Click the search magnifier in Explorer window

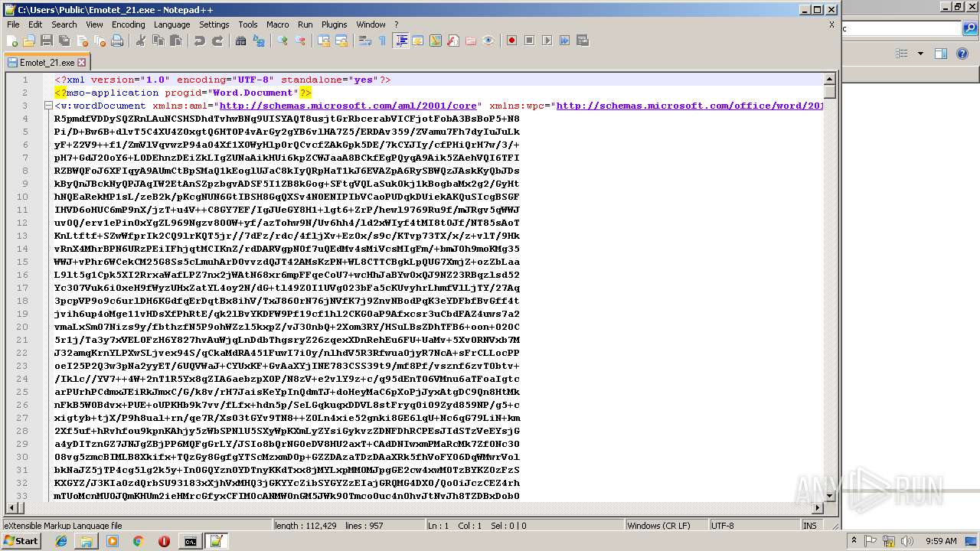pyautogui.click(x=969, y=28)
